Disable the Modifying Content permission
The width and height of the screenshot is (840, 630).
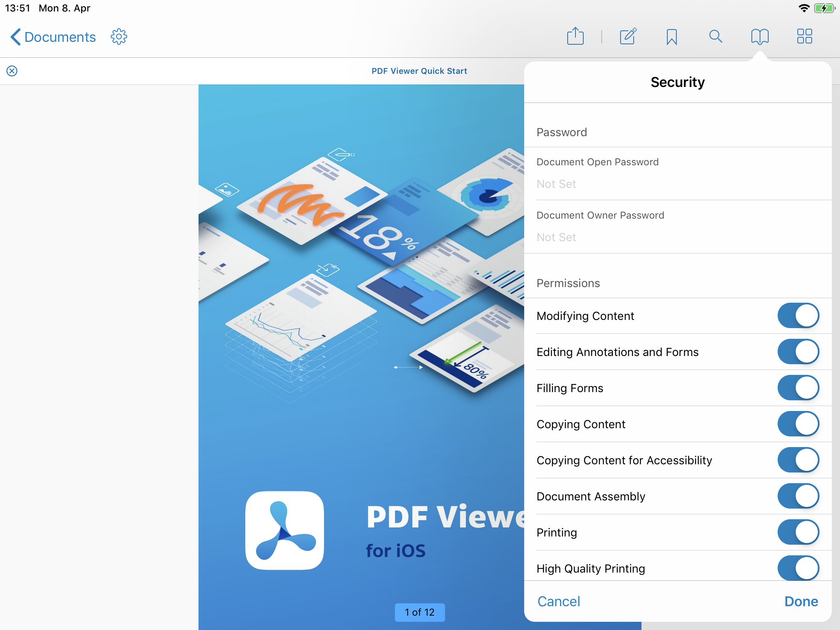[798, 316]
